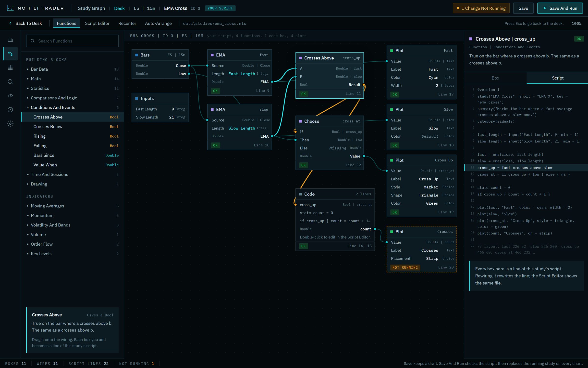Open the gauge sidebar icon
This screenshot has height=368, width=588.
coord(10,110)
